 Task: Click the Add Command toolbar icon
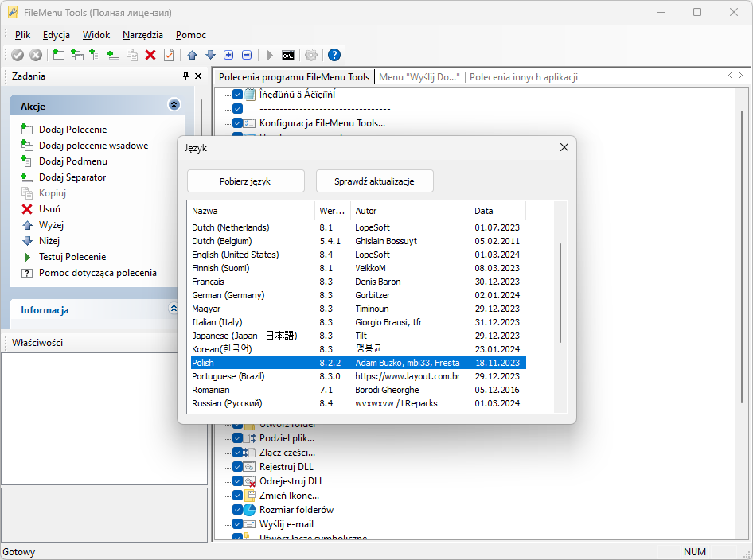(x=58, y=55)
